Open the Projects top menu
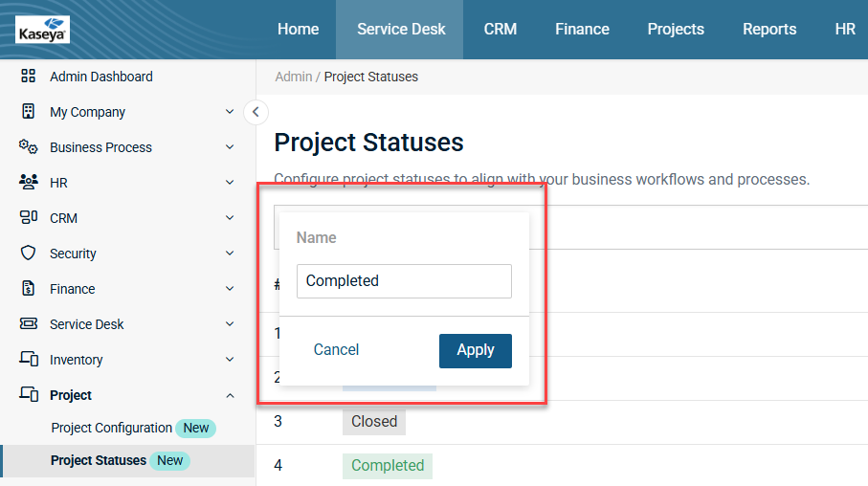This screenshot has height=486, width=868. (x=676, y=30)
